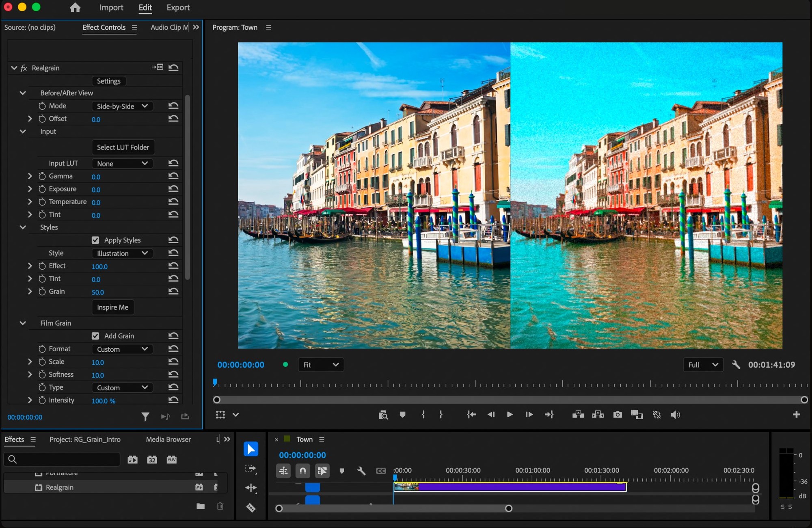
Task: Export frame with camera icon
Action: 618,415
